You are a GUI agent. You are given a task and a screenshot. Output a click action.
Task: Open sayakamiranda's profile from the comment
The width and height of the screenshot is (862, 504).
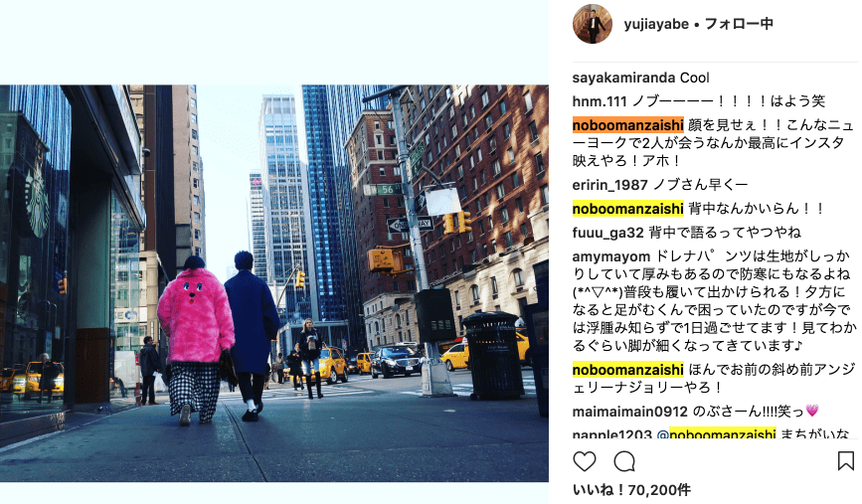[x=624, y=78]
